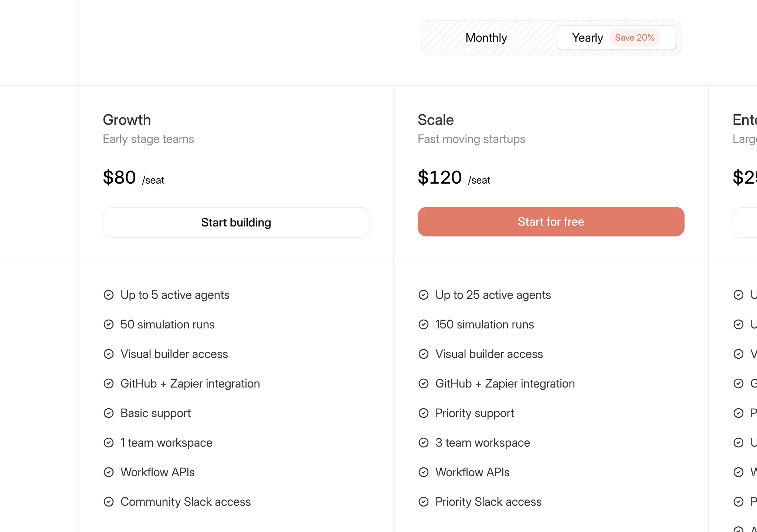Select the Yearly billing option
This screenshot has height=532, width=757.
click(587, 38)
